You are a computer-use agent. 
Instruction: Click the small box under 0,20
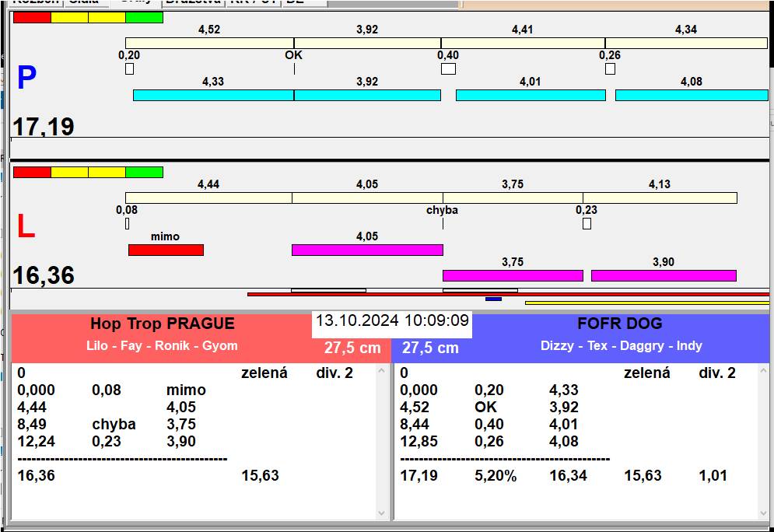point(129,68)
